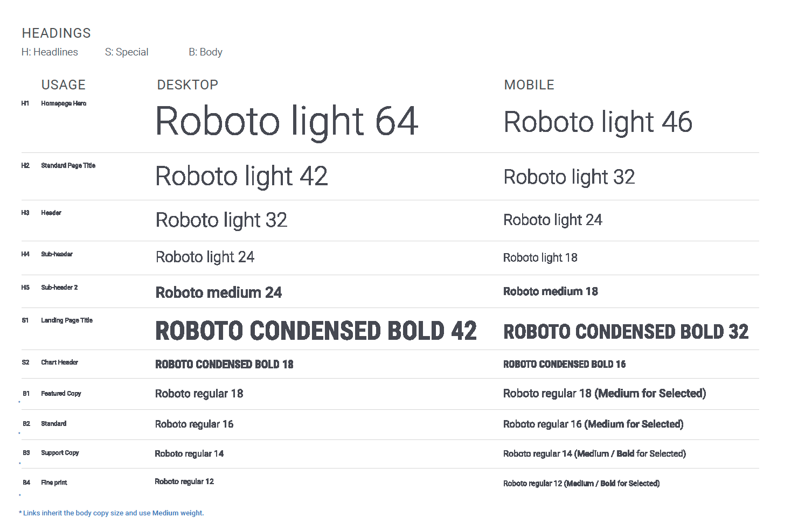Click desktop 'Roboto light 42' sample
Image resolution: width=812 pixels, height=524 pixels.
(241, 177)
